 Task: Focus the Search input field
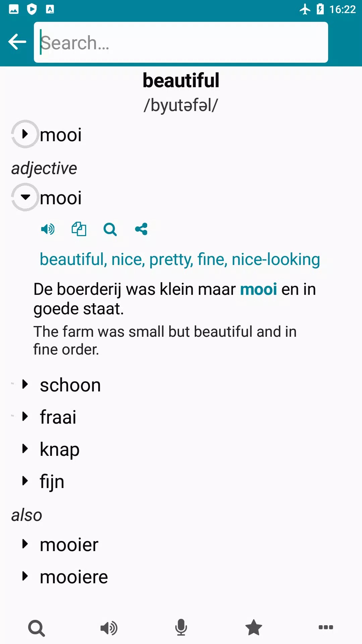click(x=181, y=42)
